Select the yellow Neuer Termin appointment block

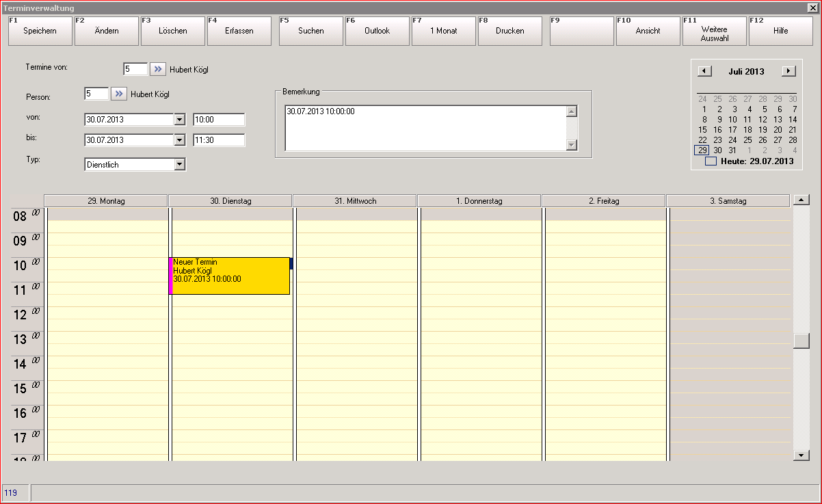point(230,276)
